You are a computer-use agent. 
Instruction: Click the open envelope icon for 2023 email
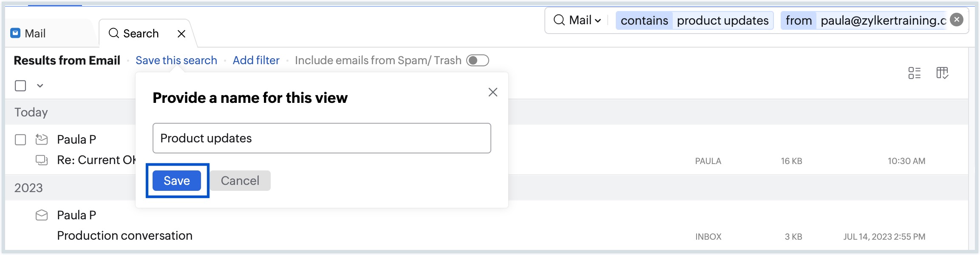tap(42, 215)
